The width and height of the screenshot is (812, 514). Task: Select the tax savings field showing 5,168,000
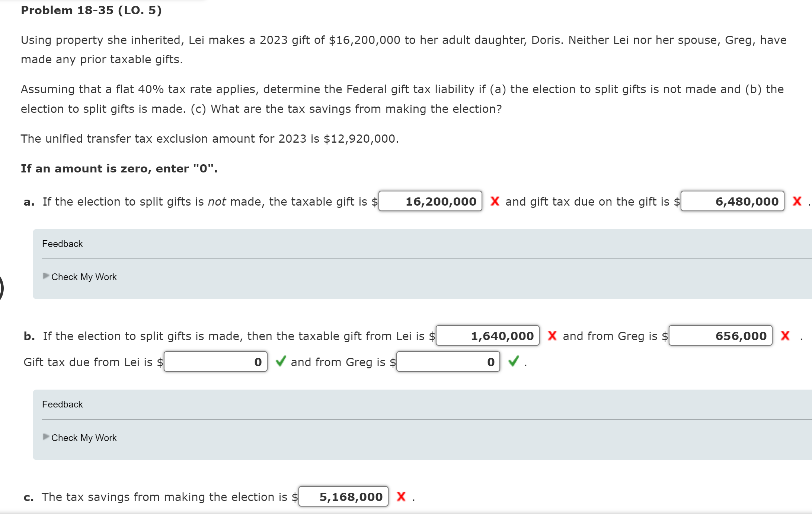343,496
